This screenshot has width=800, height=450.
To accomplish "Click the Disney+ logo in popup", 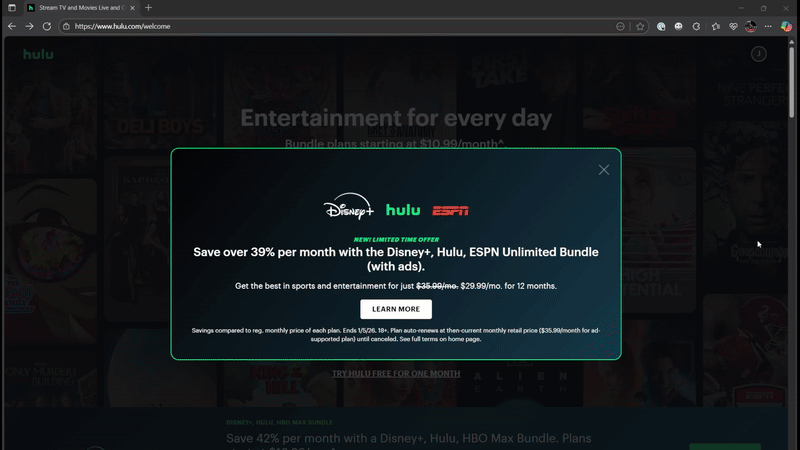I will click(x=349, y=207).
